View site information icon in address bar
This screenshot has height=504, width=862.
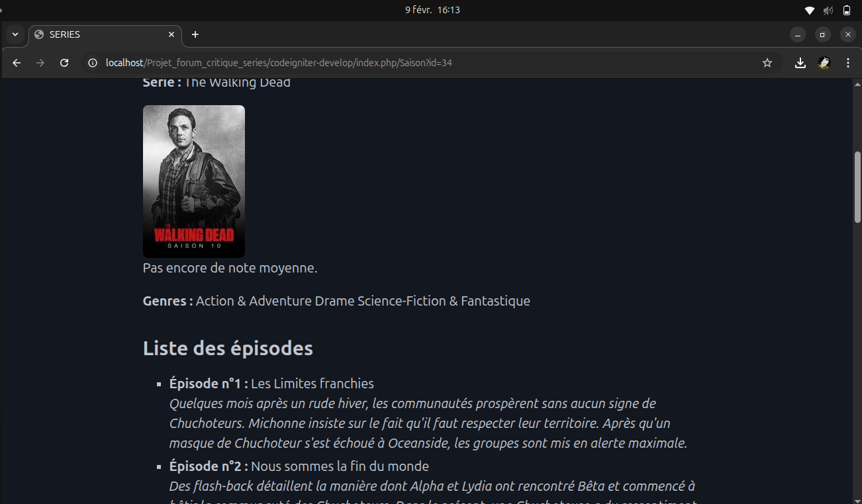click(93, 63)
